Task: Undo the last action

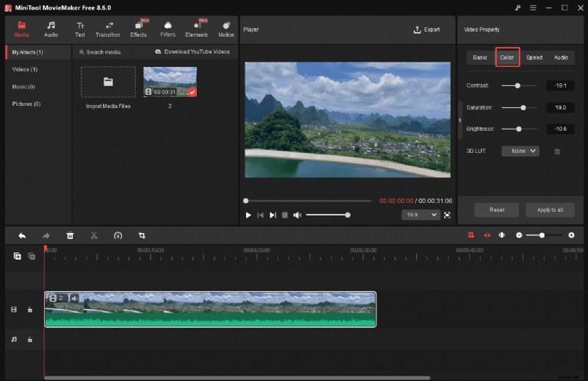Action: coord(22,235)
